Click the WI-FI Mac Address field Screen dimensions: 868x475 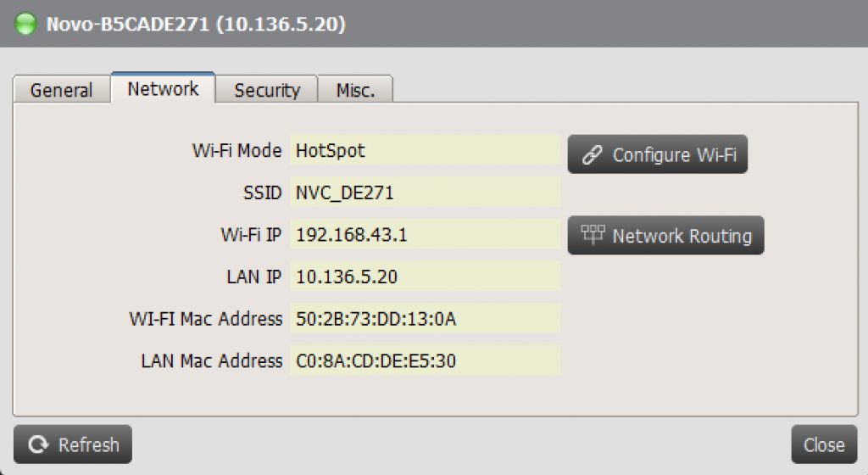click(x=426, y=318)
